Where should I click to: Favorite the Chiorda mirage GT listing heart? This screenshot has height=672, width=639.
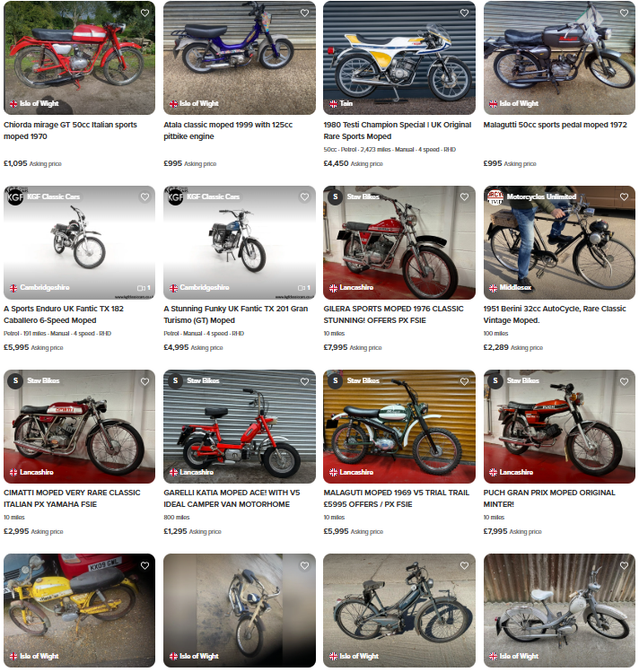coord(144,13)
